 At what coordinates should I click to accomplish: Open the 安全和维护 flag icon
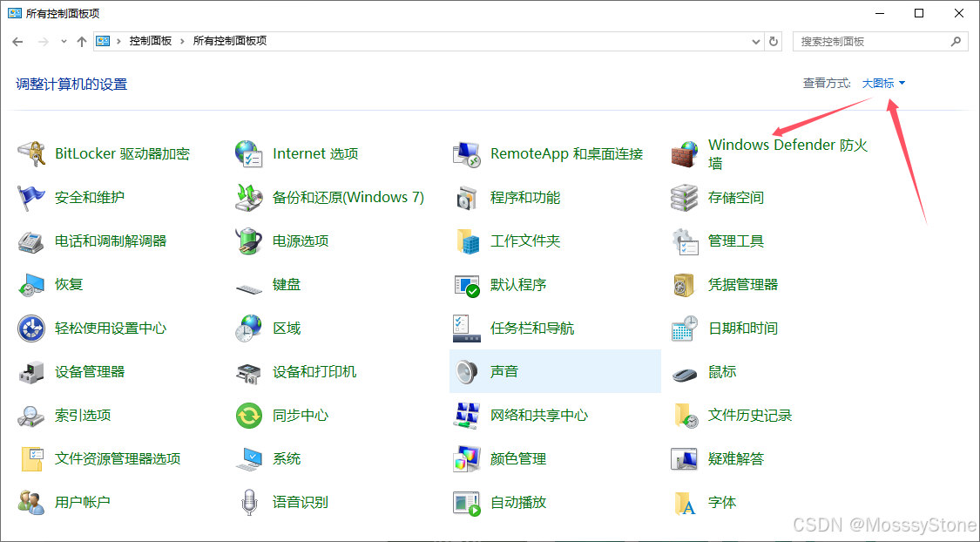[x=31, y=198]
